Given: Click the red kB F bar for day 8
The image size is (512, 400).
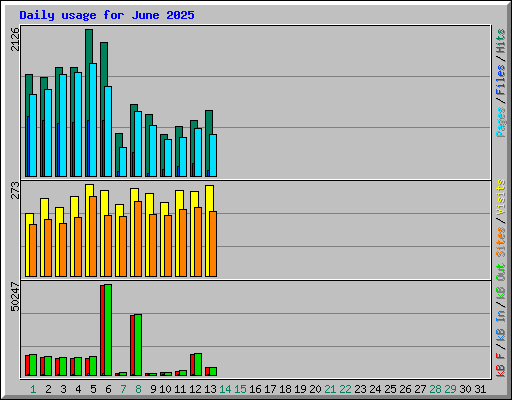Looking at the screenshot, I should click(x=132, y=345).
